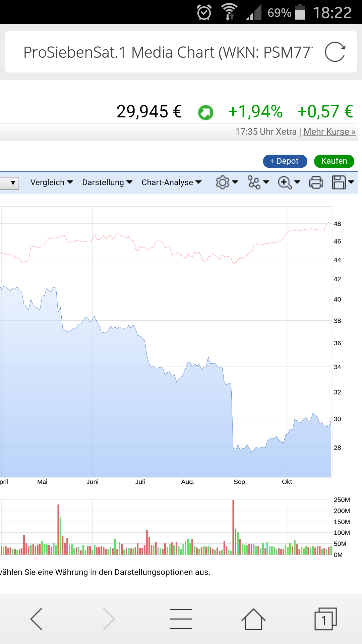
Task: Click the zoom magnifier icon
Action: tap(285, 182)
